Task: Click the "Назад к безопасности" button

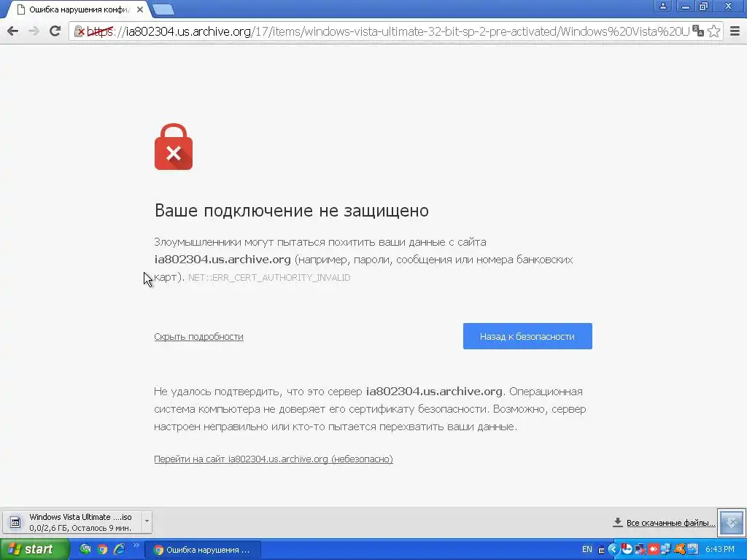Action: 527,336
